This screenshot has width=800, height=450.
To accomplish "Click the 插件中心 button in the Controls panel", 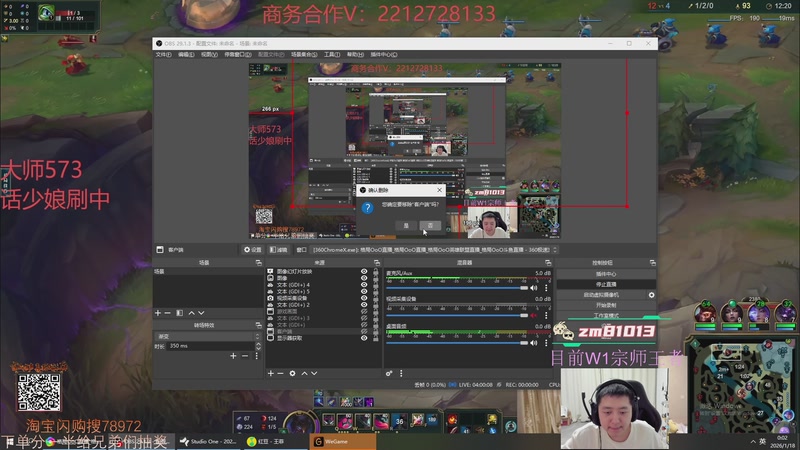I will click(x=606, y=274).
